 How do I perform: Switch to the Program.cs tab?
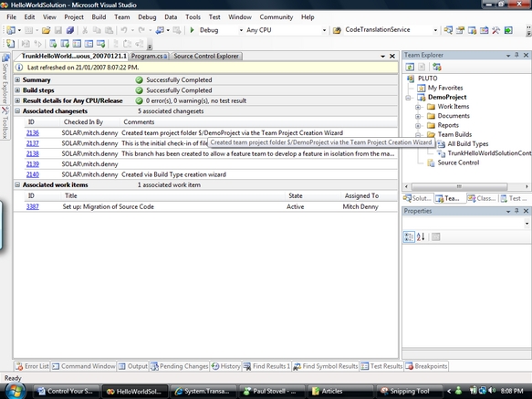point(149,56)
